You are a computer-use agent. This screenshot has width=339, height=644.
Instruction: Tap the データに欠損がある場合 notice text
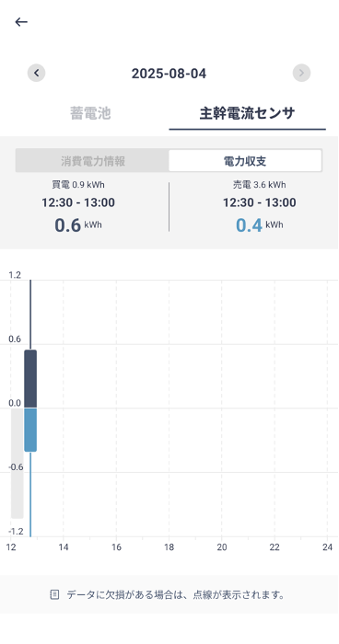pos(176,594)
